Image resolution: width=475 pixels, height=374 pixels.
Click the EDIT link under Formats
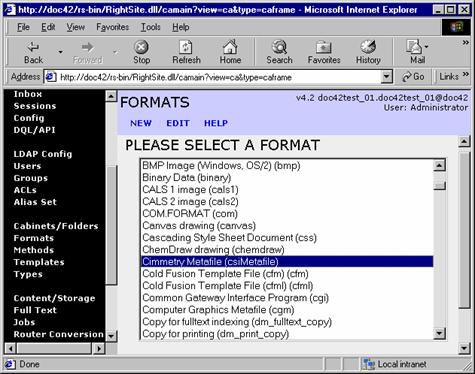click(178, 123)
